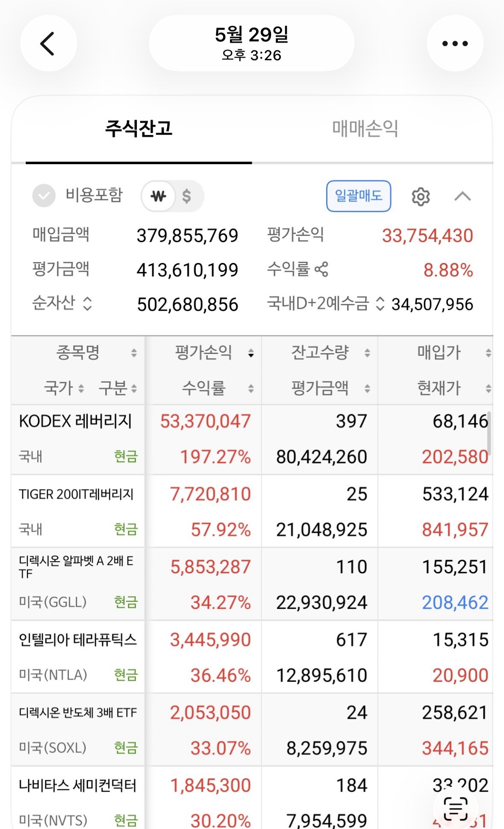Go back with the left arrow button
The height and width of the screenshot is (829, 504).
point(48,43)
